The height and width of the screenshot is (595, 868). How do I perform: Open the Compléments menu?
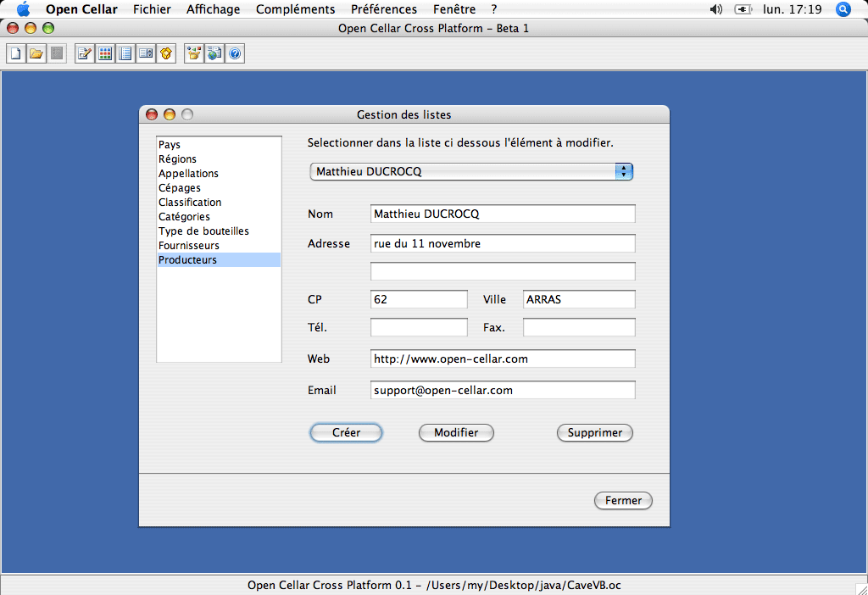[x=295, y=9]
